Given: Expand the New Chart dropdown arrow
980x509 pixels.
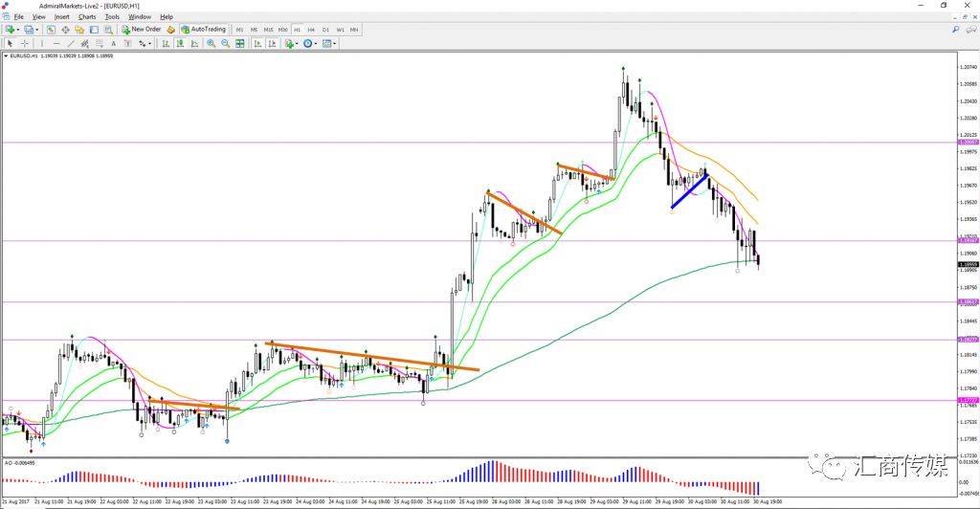Looking at the screenshot, I should coord(18,30).
